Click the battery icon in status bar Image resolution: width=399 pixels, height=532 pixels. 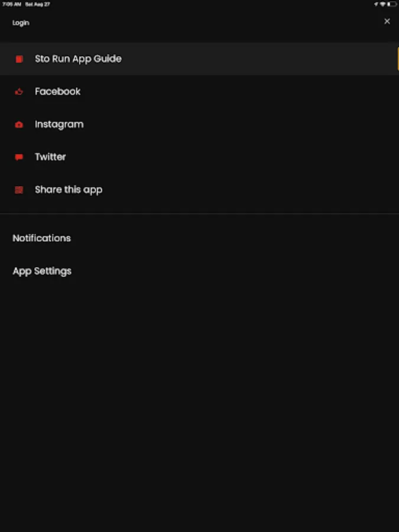tap(391, 4)
